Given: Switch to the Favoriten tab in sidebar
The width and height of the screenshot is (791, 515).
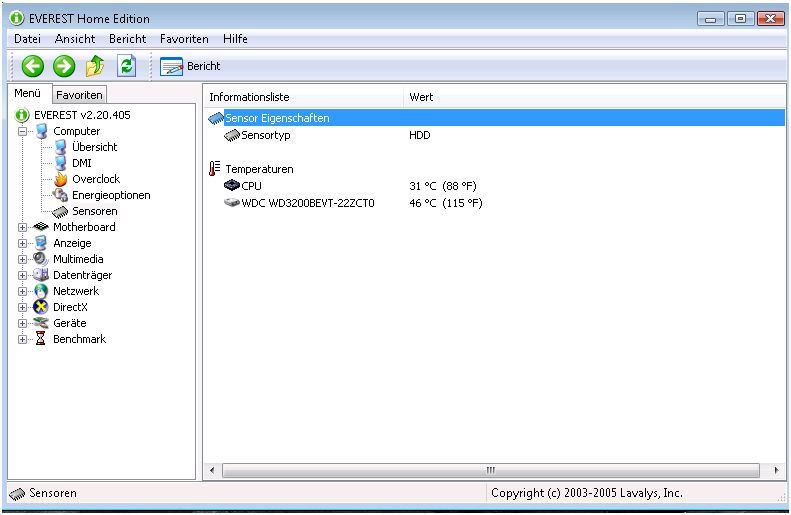Looking at the screenshot, I should [x=79, y=95].
